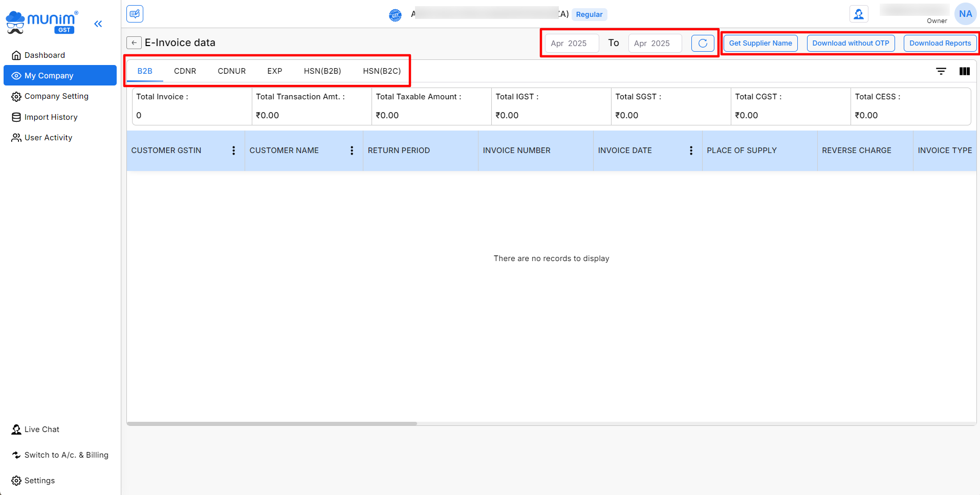Open Customer GSTIN column options menu
This screenshot has height=495, width=980.
pos(234,150)
